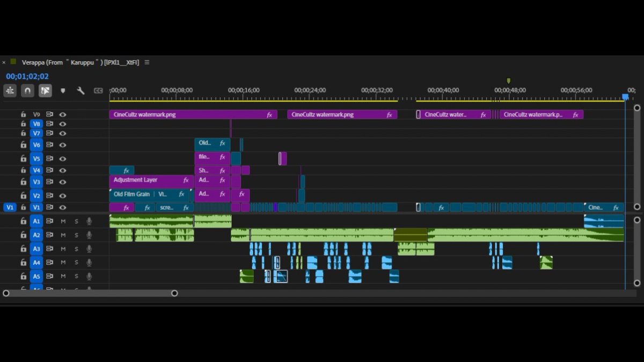The height and width of the screenshot is (362, 644).
Task: Toggle lock on track V9
Action: 23,114
